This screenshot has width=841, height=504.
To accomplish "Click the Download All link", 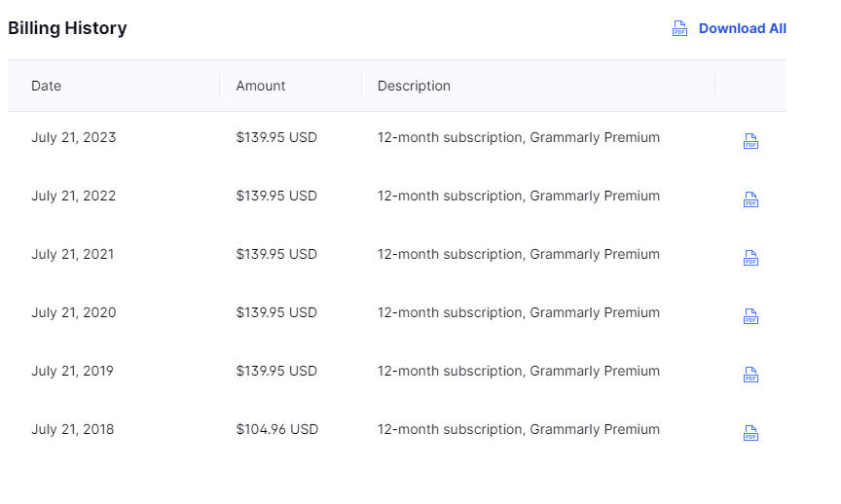I will click(743, 28).
